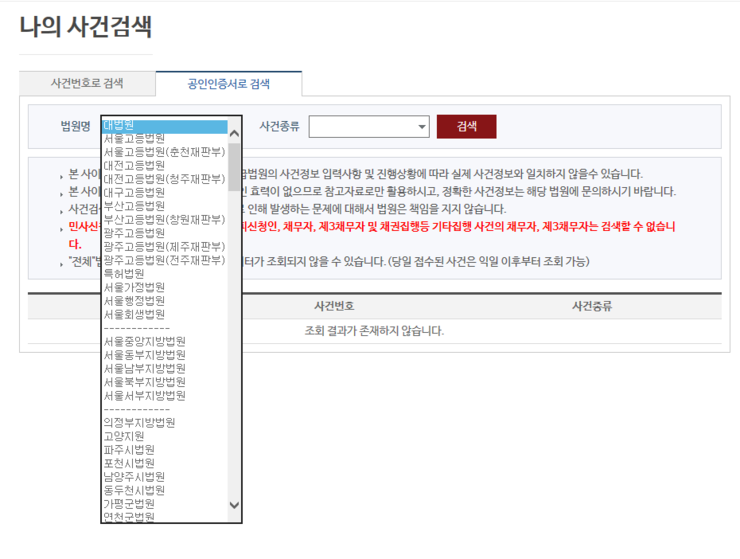This screenshot has height=559, width=740.
Task: Select 서울북부지방법원 option
Action: (165, 382)
